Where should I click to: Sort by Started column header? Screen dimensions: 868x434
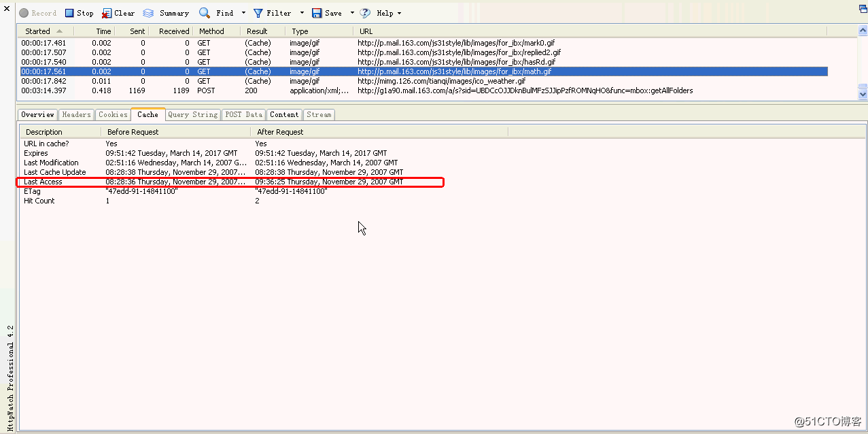point(45,31)
